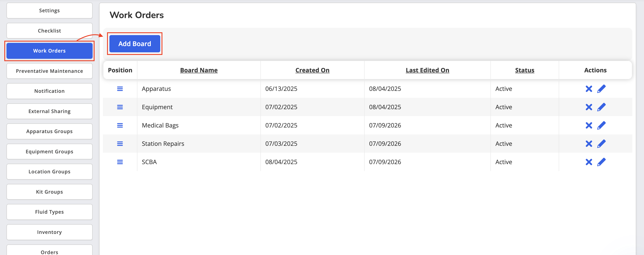
Task: Click Active status in SCBA row
Action: pos(504,162)
